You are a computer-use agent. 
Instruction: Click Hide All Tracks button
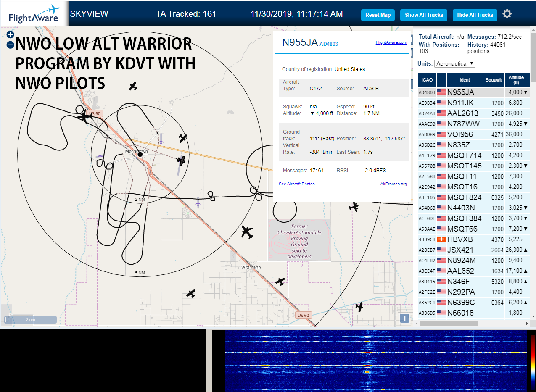point(475,15)
